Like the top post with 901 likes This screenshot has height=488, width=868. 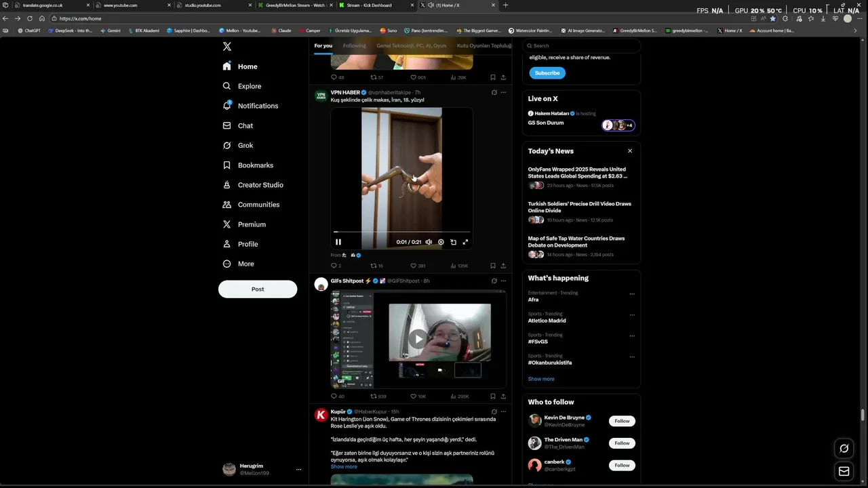[x=418, y=77]
